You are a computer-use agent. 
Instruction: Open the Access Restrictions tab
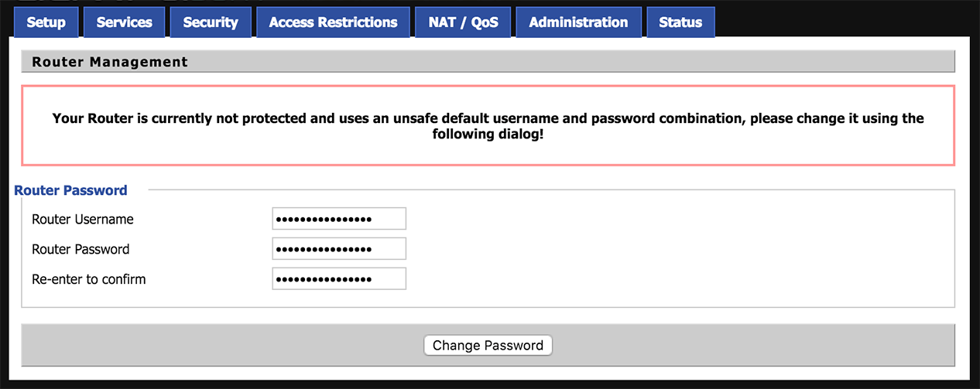333,22
